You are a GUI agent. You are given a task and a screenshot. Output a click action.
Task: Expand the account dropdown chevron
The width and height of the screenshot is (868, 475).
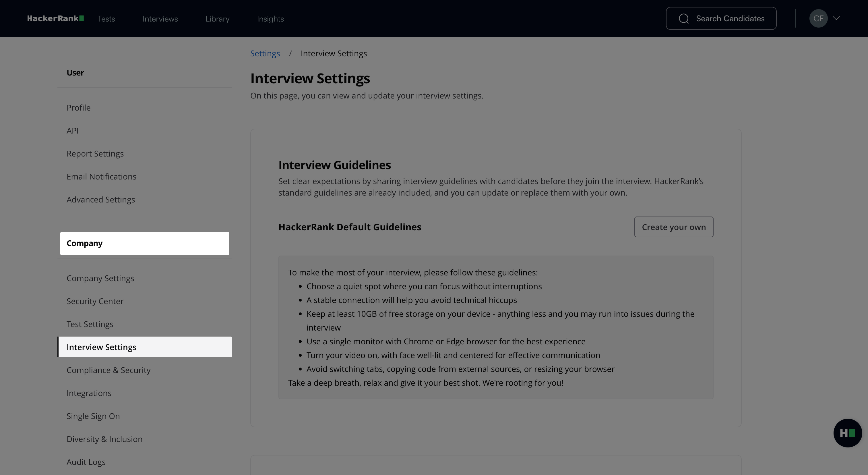[x=836, y=19]
